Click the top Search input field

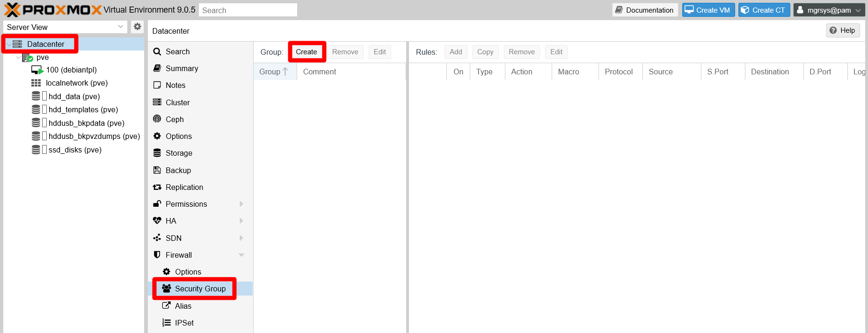[x=248, y=10]
